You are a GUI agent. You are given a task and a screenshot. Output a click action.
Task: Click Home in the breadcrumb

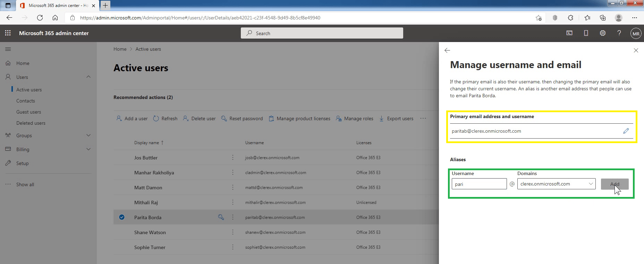point(120,49)
